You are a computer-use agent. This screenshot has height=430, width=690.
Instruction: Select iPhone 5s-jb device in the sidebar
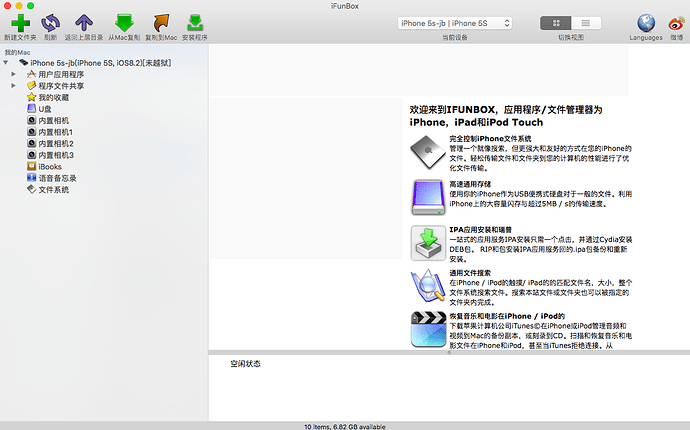pyautogui.click(x=101, y=63)
